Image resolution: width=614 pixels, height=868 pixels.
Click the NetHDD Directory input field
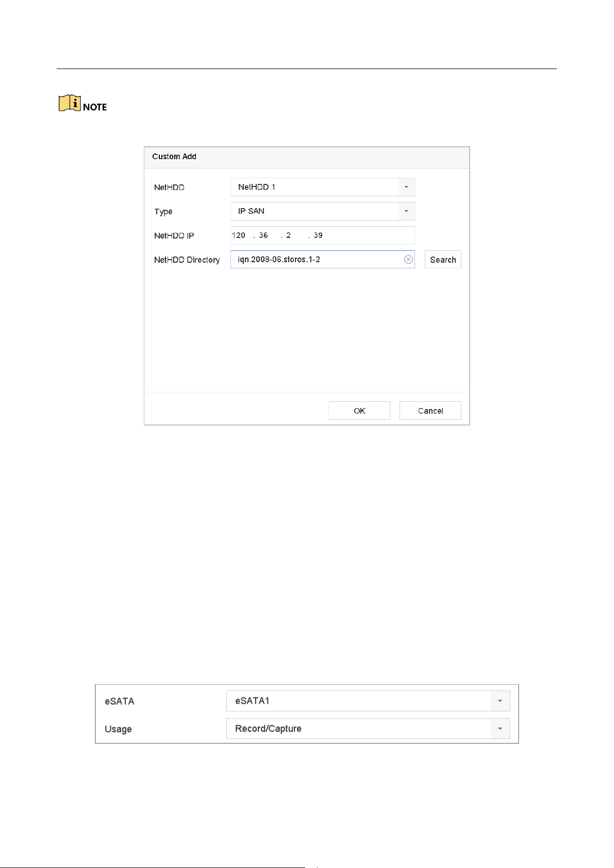click(322, 260)
